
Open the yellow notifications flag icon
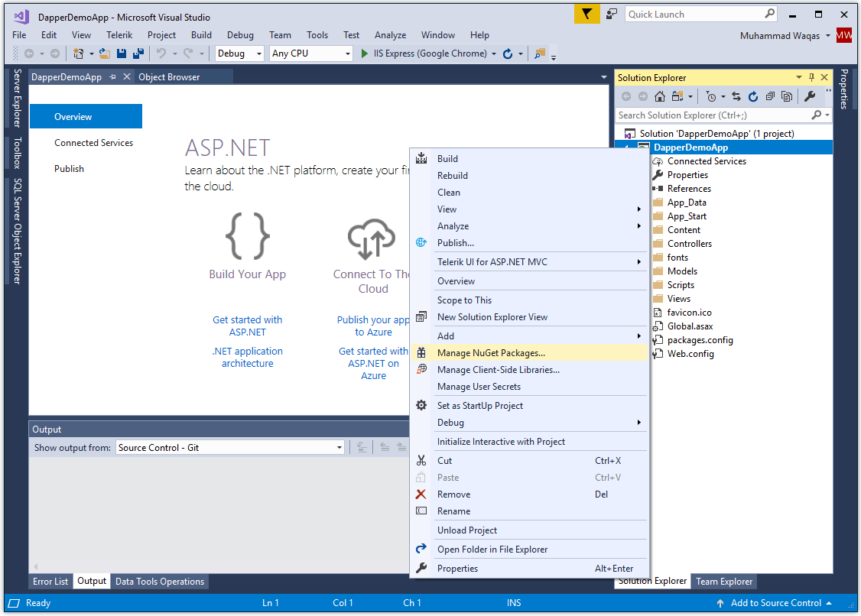coord(586,14)
